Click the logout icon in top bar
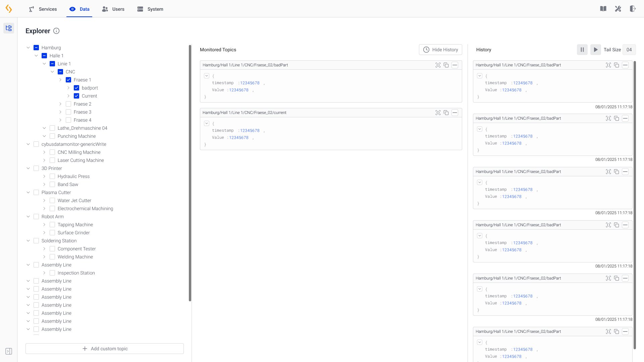644x362 pixels. coord(633,9)
